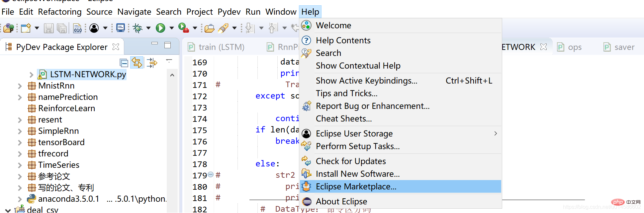
Task: Expand the MnistRnn project tree node
Action: pyautogui.click(x=20, y=86)
